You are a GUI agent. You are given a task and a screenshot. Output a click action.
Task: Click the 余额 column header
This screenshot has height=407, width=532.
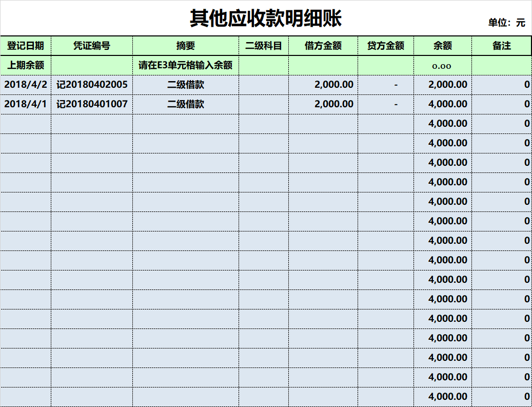[x=443, y=46]
